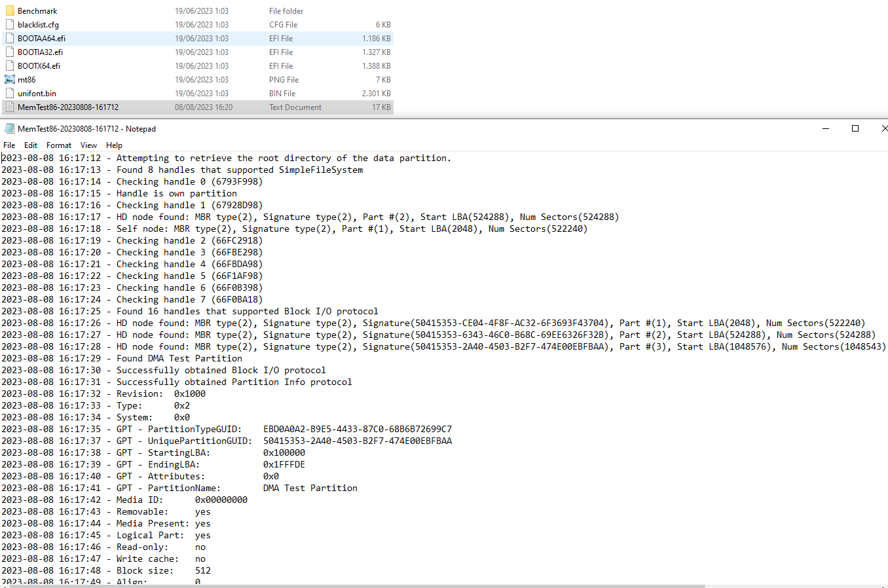888x588 pixels.
Task: Click the 'Attempting to retrieve the root directory' log line
Action: [226, 158]
